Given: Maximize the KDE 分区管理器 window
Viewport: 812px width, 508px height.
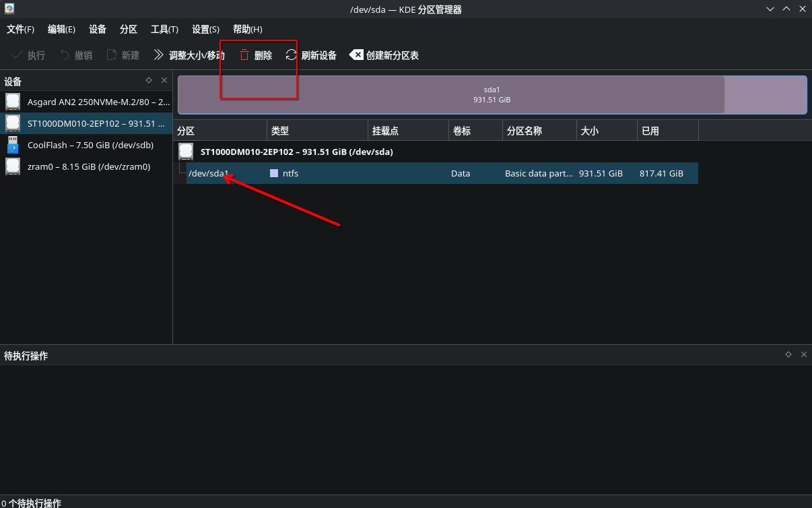Looking at the screenshot, I should click(786, 9).
